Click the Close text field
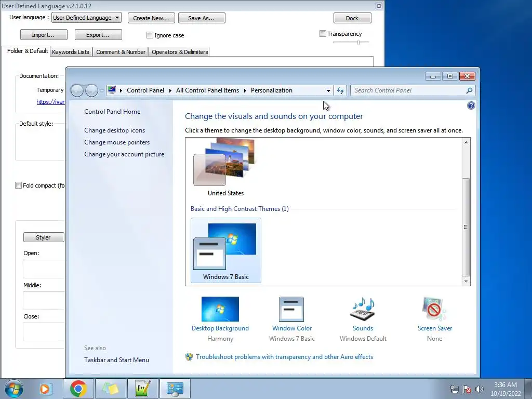 click(x=44, y=332)
